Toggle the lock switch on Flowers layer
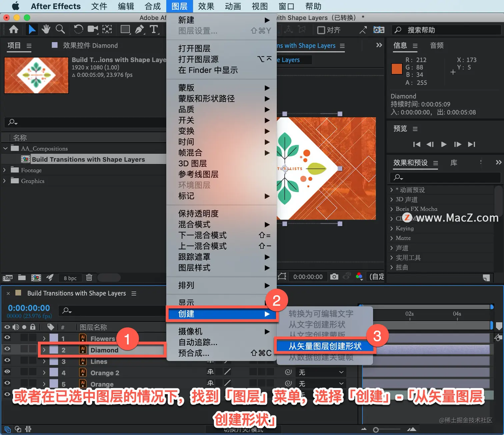This screenshot has width=504, height=435. (33, 338)
